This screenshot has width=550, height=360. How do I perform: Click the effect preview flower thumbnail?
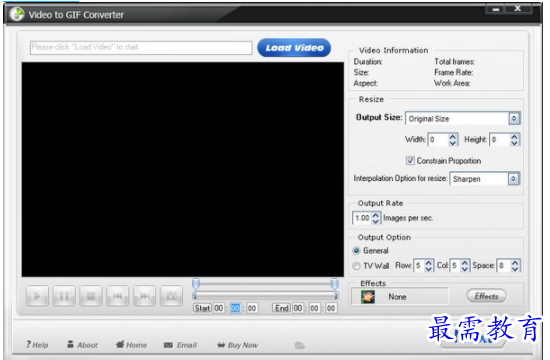pos(368,297)
